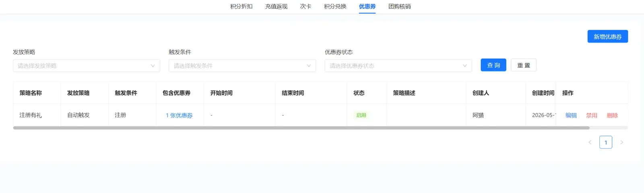The image size is (644, 193).
Task: Go to previous page arrow
Action: (x=590, y=142)
